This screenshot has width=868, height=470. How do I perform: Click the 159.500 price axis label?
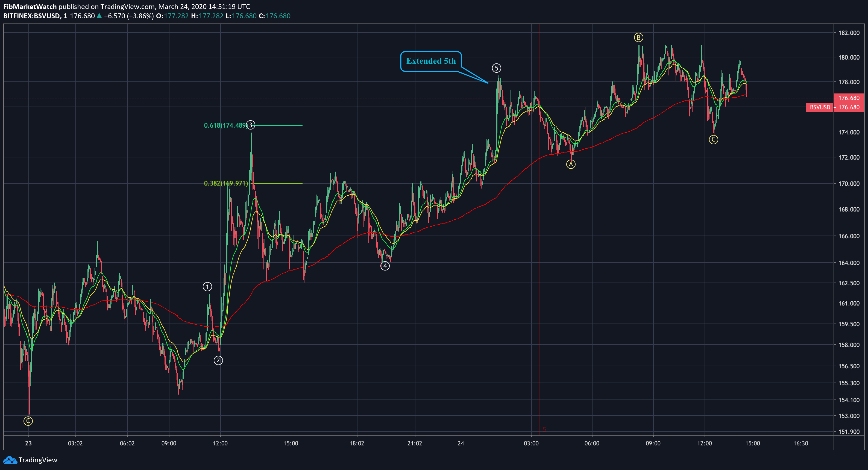849,324
